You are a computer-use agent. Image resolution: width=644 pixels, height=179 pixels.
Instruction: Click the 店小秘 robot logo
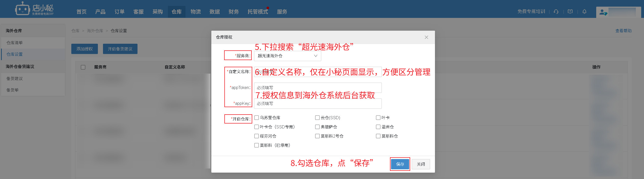[34, 9]
